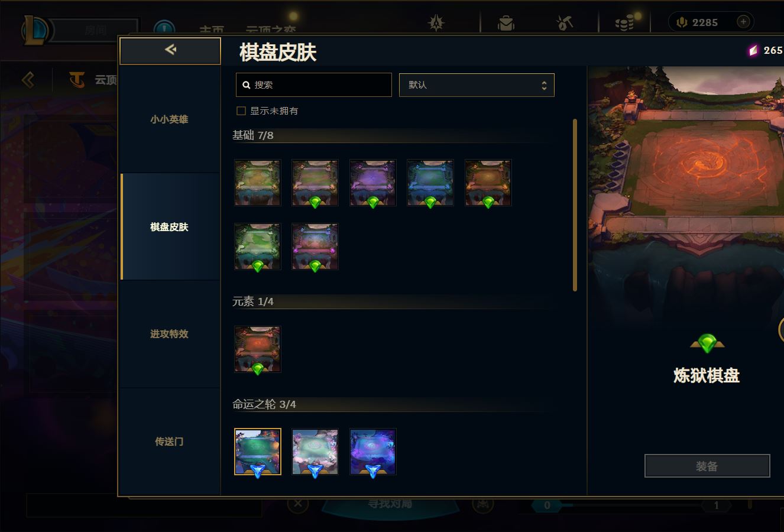The image size is (784, 532).
Task: Click the plus icon next to 2285
Action: (743, 22)
